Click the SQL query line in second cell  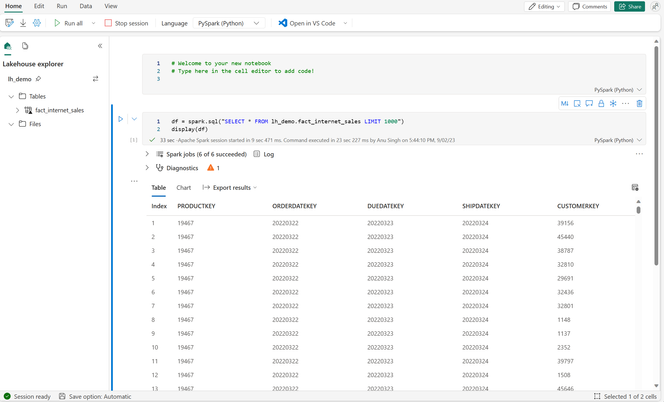pos(288,122)
